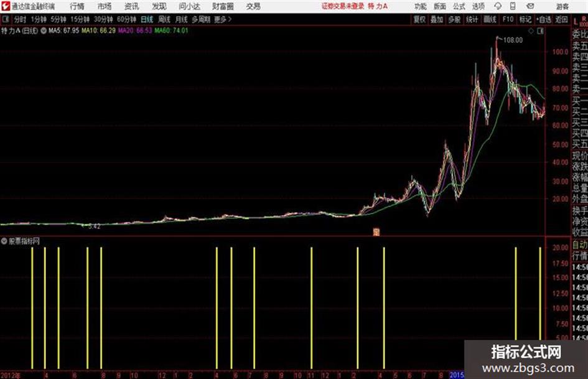Select the 月线 monthly period
Viewport: 588px width, 379px height.
pos(182,19)
